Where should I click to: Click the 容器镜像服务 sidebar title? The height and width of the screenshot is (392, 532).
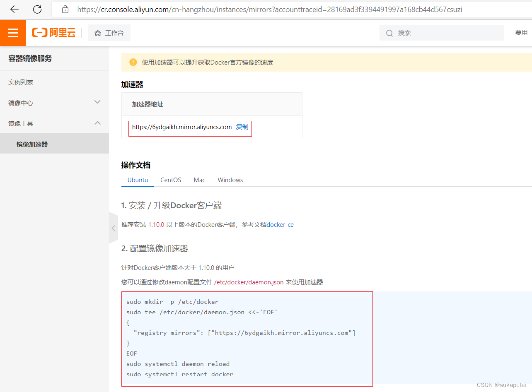point(30,58)
